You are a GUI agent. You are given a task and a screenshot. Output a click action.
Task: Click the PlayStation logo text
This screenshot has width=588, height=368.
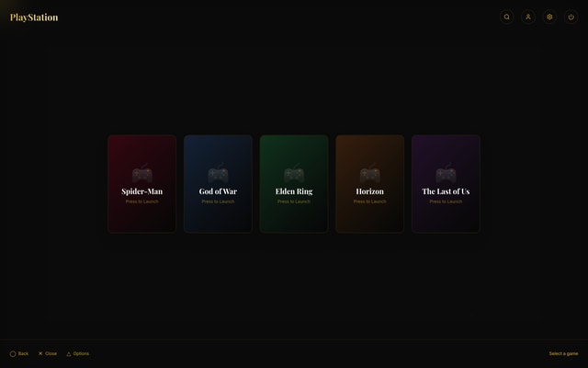(x=34, y=17)
